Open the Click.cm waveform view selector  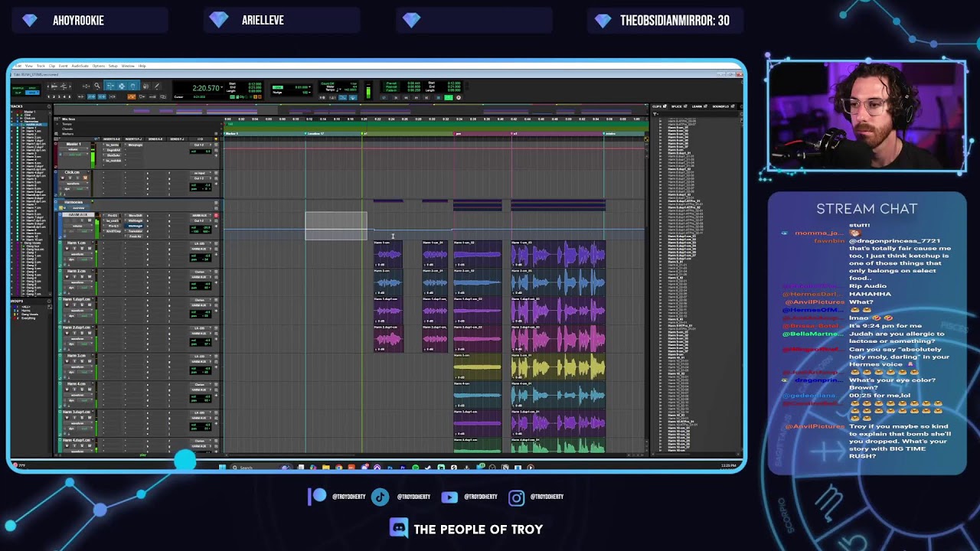click(x=73, y=184)
